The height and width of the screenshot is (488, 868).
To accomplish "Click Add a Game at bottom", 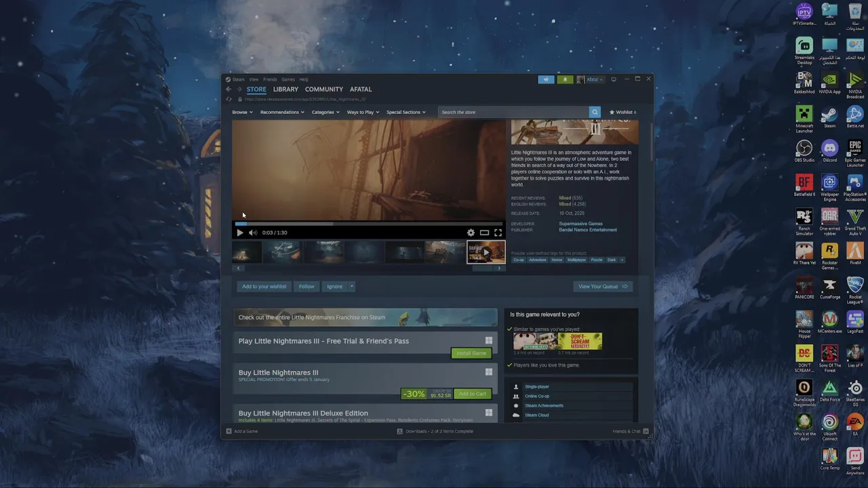I will pos(242,431).
